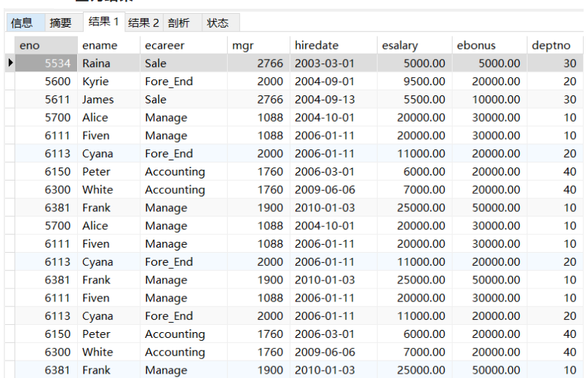Show the 状态 tab
Screen dimensions: 588x378
(x=218, y=23)
